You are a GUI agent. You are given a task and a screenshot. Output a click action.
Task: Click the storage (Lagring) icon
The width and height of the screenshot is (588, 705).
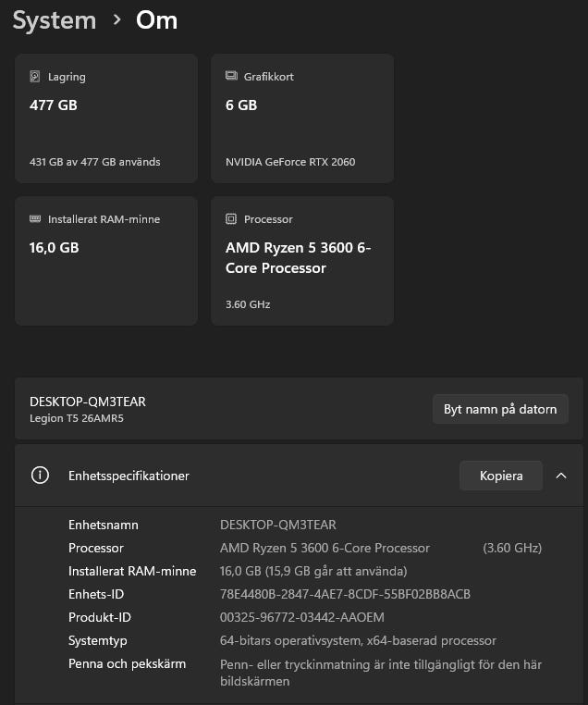[35, 77]
